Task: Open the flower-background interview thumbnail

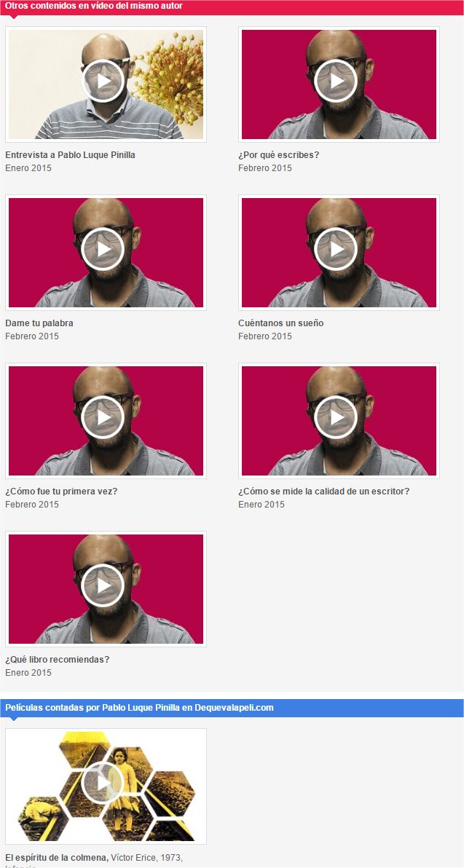Action: pos(106,84)
